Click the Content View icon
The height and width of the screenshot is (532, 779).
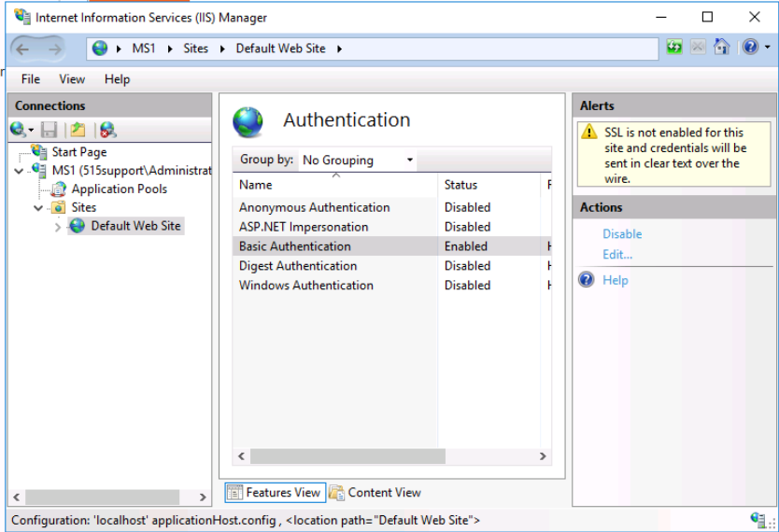337,492
